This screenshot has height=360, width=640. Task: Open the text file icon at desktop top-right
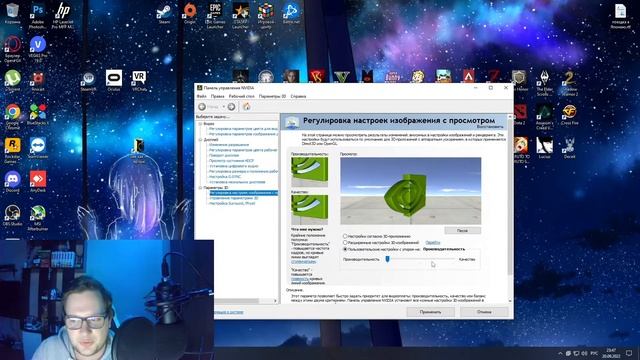[x=620, y=16]
